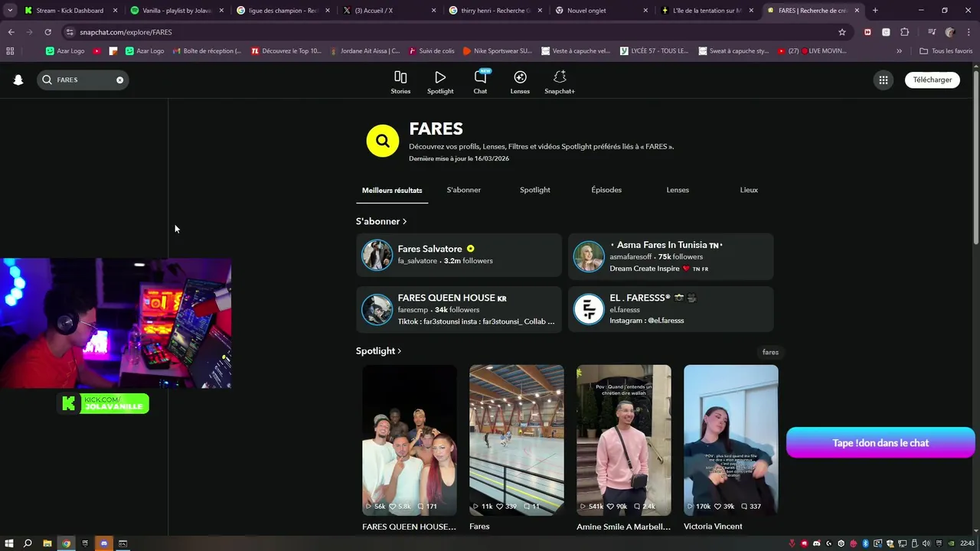The height and width of the screenshot is (551, 980).
Task: Click the FARES search input field
Action: point(83,80)
